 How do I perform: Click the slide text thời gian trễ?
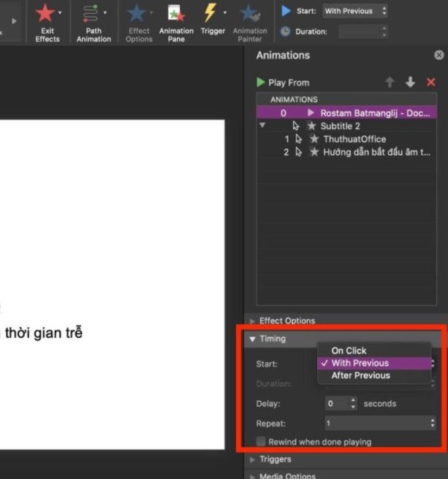pyautogui.click(x=44, y=333)
